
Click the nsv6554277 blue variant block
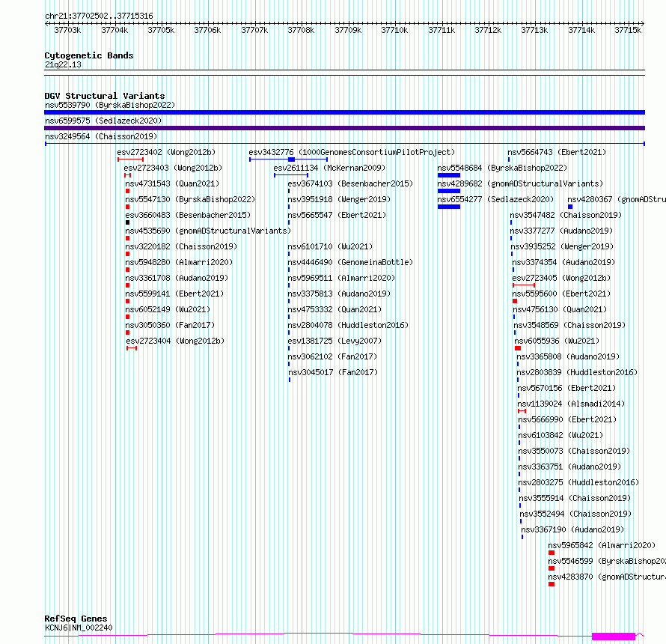[x=449, y=207]
